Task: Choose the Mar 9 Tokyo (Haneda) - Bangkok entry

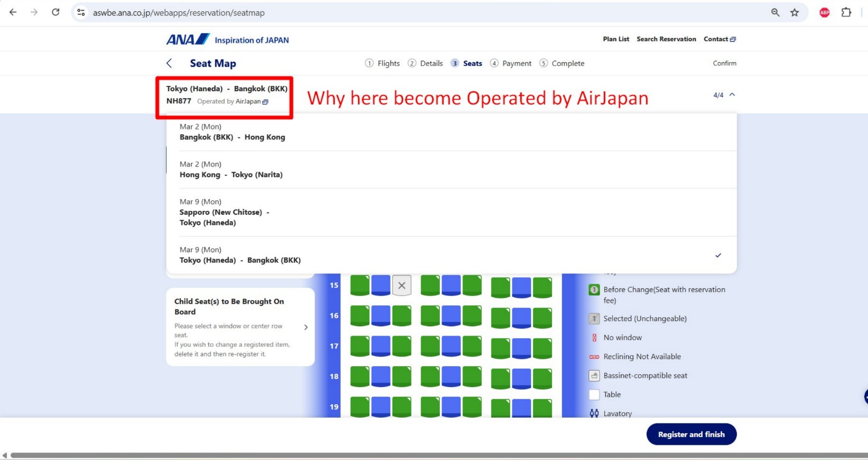Action: (451, 255)
